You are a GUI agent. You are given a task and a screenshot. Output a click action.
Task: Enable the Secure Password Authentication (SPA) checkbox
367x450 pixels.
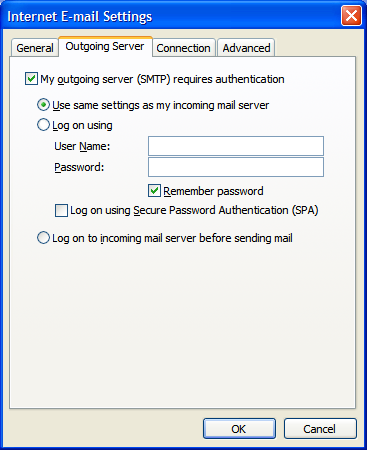click(x=61, y=211)
